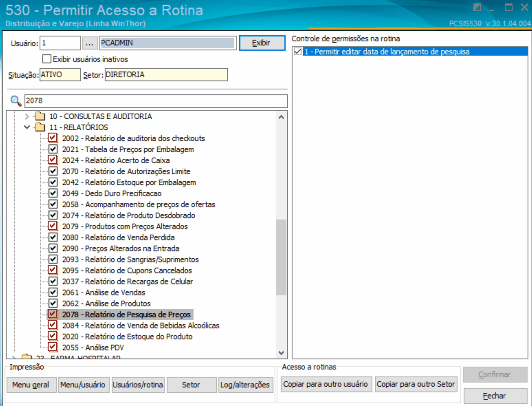Select row 2002 - Relatório de auditoria dos checkouts

pyautogui.click(x=133, y=138)
